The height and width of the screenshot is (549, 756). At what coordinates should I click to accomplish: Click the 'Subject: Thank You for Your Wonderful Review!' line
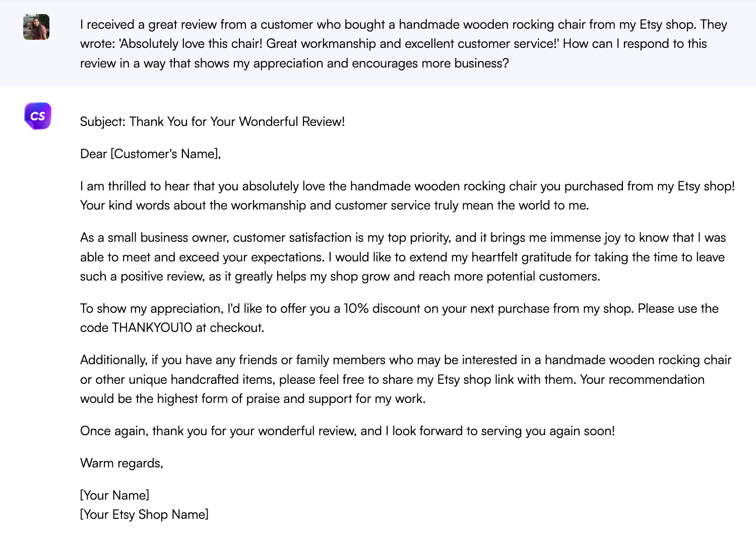212,122
